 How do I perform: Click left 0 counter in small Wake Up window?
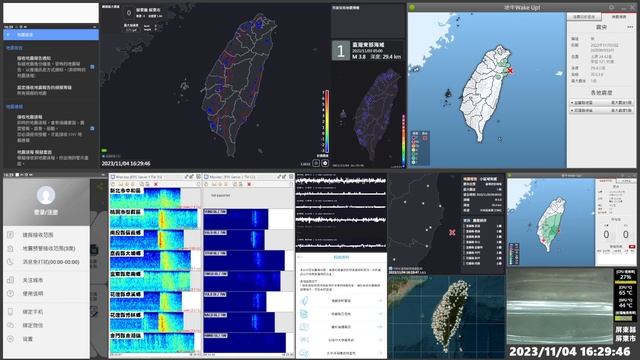606,234
